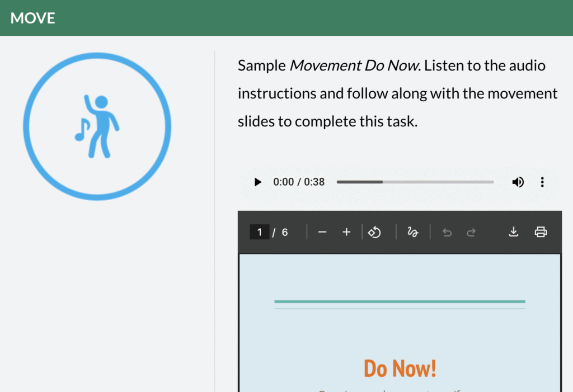The width and height of the screenshot is (573, 392).
Task: Click the redo arrow in PDF toolbar
Action: [x=471, y=232]
